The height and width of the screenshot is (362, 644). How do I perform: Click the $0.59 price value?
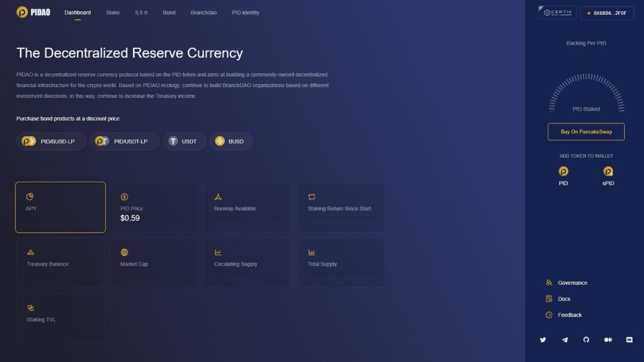130,218
